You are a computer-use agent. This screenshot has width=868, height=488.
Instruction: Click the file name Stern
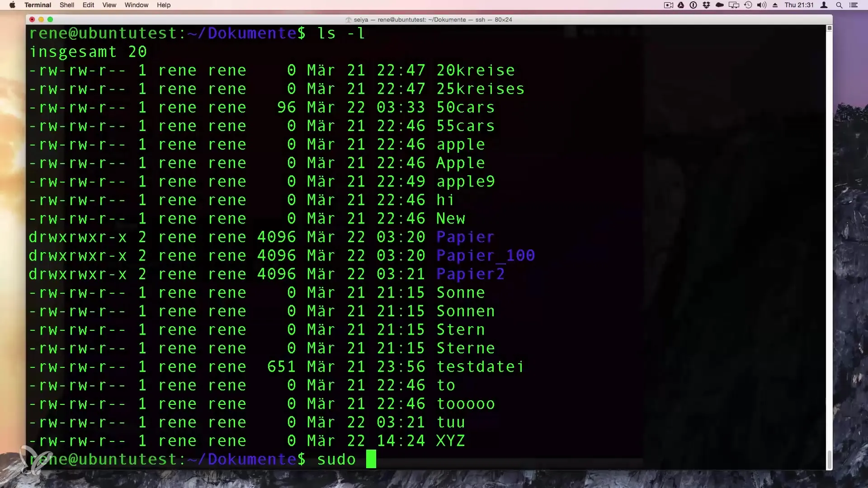click(461, 330)
